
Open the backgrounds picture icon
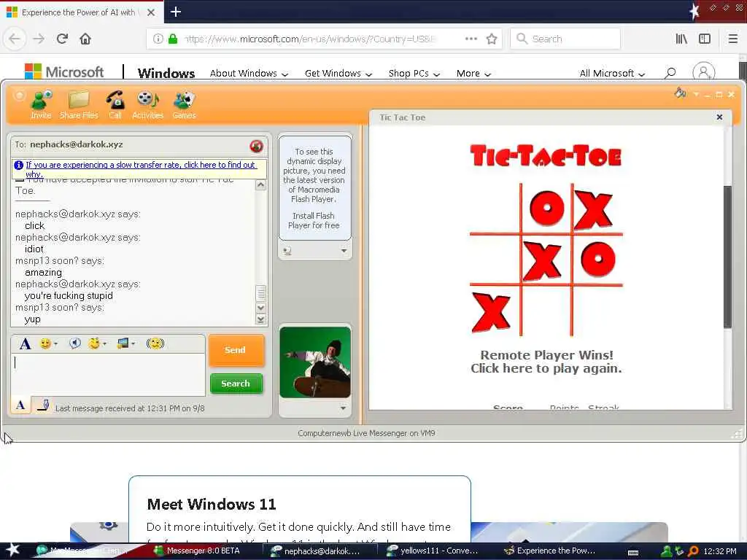tap(123, 343)
